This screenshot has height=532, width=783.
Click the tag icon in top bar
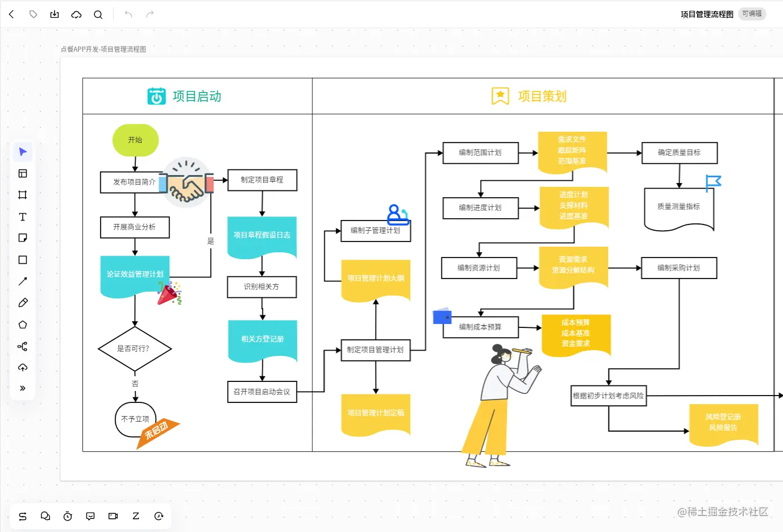[33, 14]
